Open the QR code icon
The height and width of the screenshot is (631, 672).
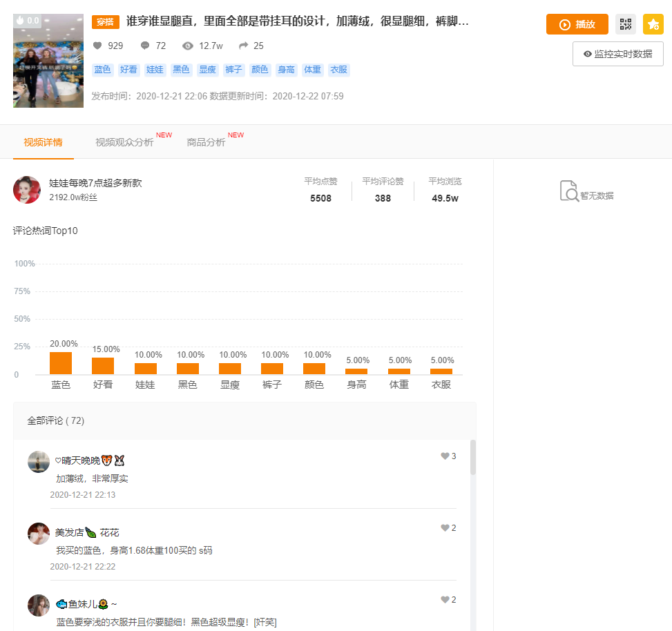pos(626,24)
